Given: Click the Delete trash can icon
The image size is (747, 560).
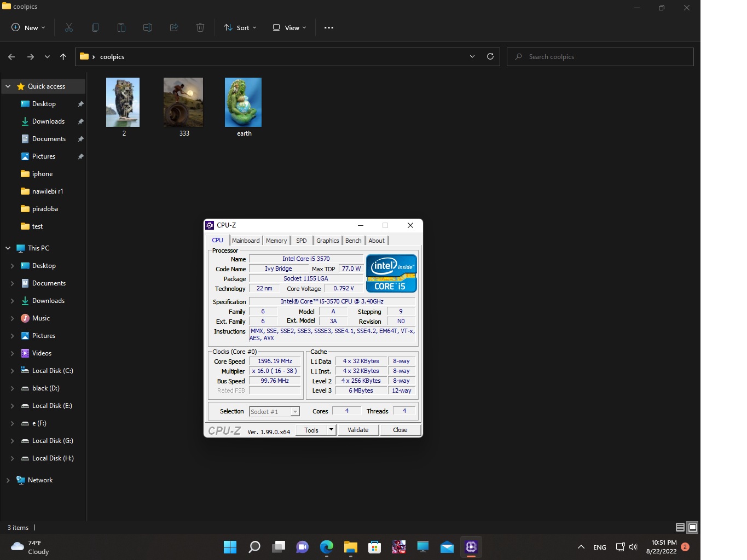Looking at the screenshot, I should (x=200, y=27).
